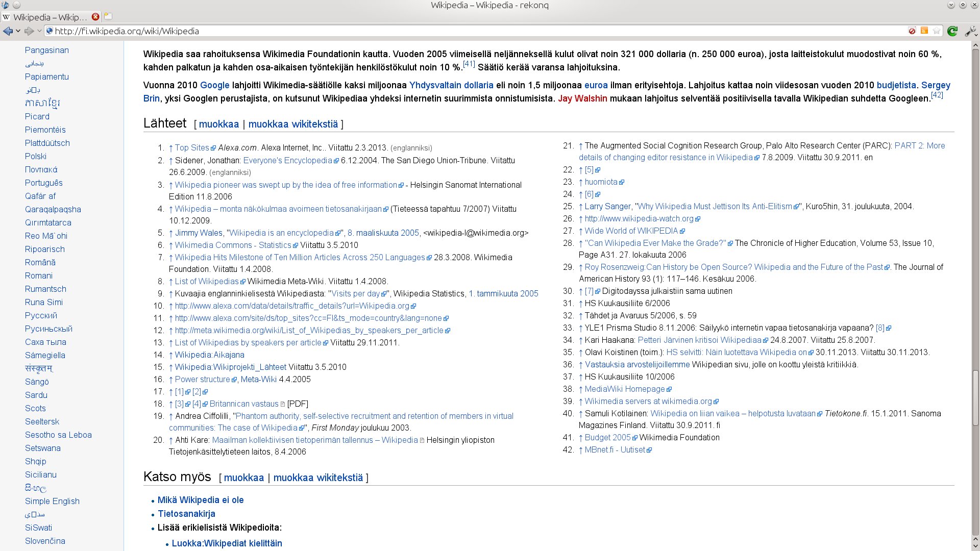Click the scrollbar down arrow
Image resolution: width=980 pixels, height=551 pixels.
coord(975,546)
